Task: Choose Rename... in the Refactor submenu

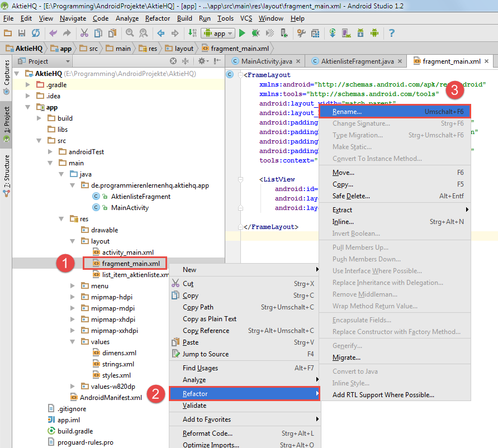Action: point(395,112)
